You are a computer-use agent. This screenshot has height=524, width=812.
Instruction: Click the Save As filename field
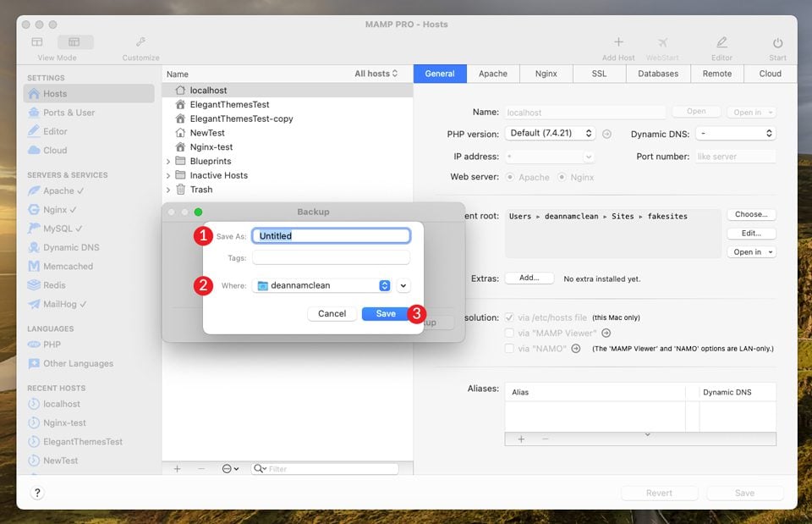point(331,236)
